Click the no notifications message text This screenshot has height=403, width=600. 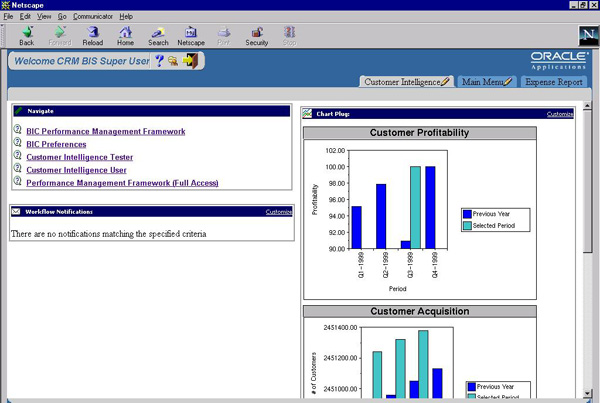tap(109, 234)
